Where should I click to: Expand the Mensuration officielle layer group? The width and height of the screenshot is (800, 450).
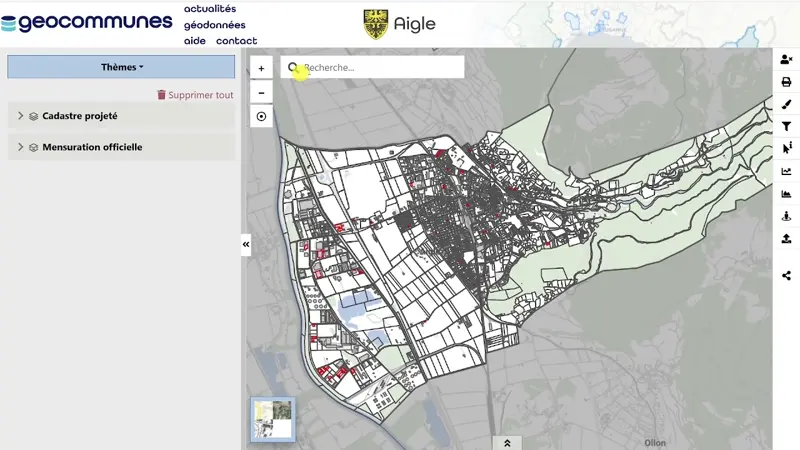click(20, 147)
